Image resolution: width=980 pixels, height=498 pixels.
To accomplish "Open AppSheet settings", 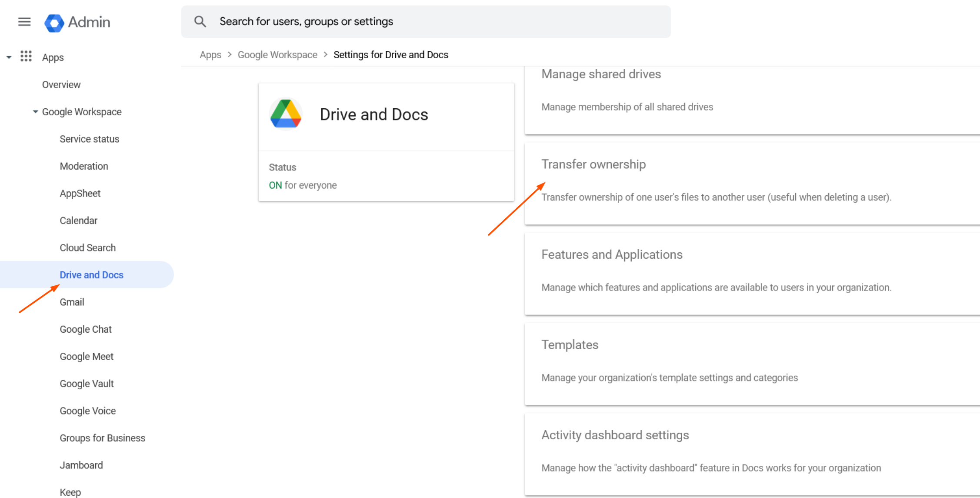I will [x=80, y=194].
